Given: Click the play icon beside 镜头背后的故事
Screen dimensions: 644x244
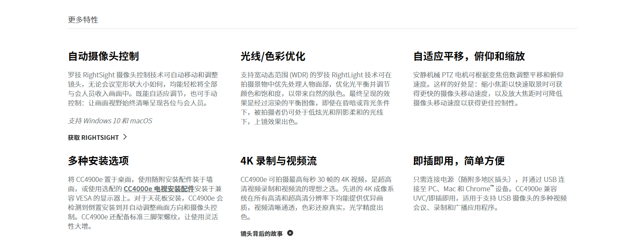Looking at the screenshot, I should [290, 233].
